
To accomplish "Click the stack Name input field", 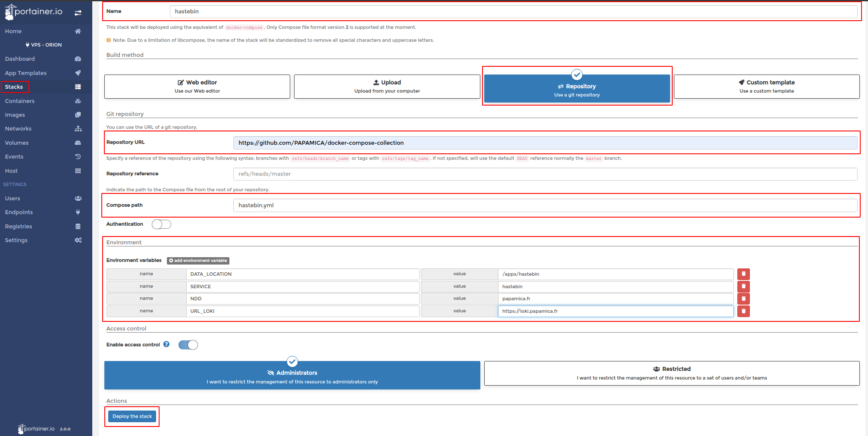I will pos(513,12).
